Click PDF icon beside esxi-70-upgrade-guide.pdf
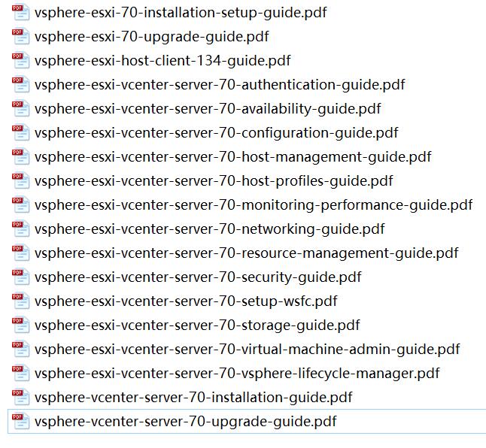Viewport: 486px width, 448px height. click(x=21, y=37)
